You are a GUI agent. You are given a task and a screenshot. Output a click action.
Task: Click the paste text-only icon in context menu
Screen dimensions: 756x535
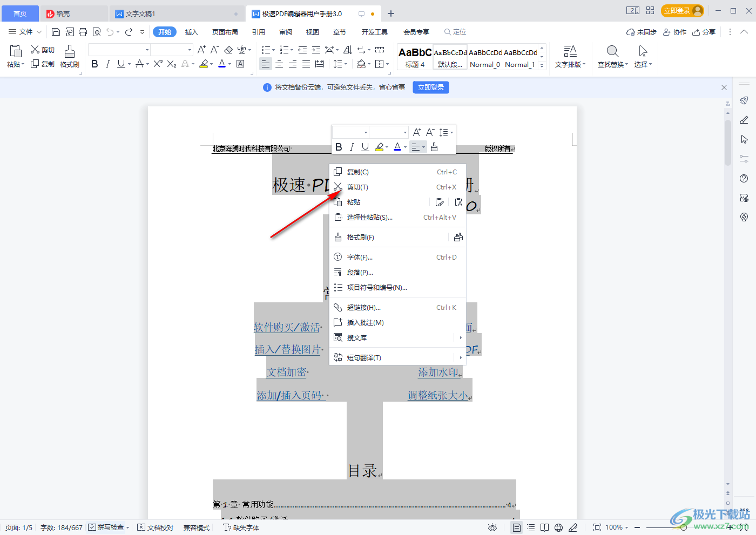click(458, 202)
